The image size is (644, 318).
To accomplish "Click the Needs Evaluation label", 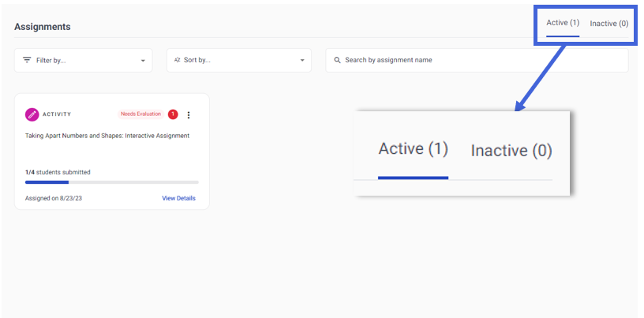I will click(140, 114).
